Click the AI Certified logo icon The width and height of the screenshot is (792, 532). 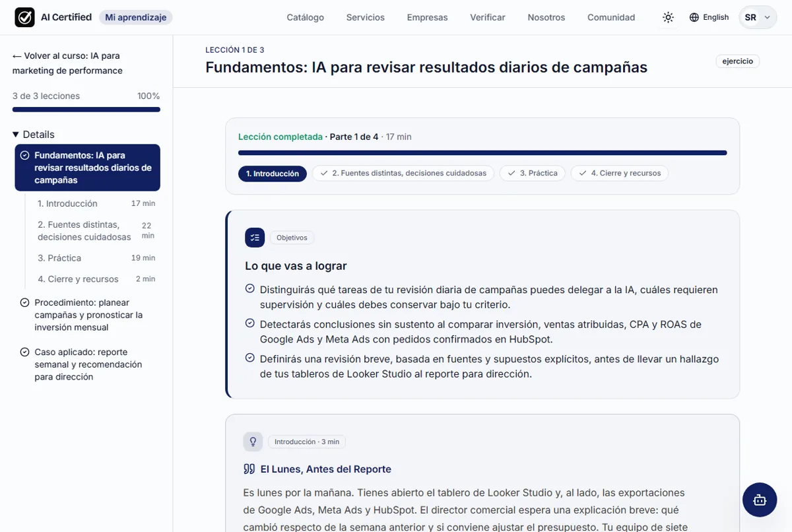[x=24, y=17]
